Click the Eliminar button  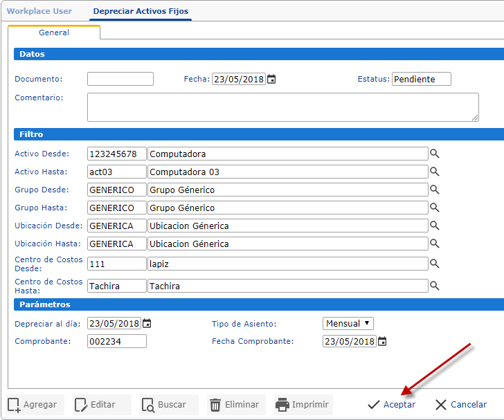234,405
